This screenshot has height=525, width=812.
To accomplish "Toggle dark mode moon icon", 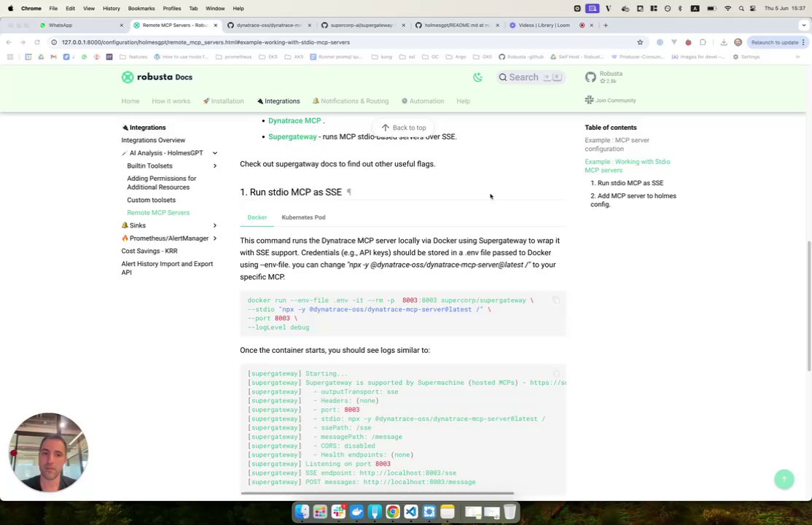I will pos(477,77).
